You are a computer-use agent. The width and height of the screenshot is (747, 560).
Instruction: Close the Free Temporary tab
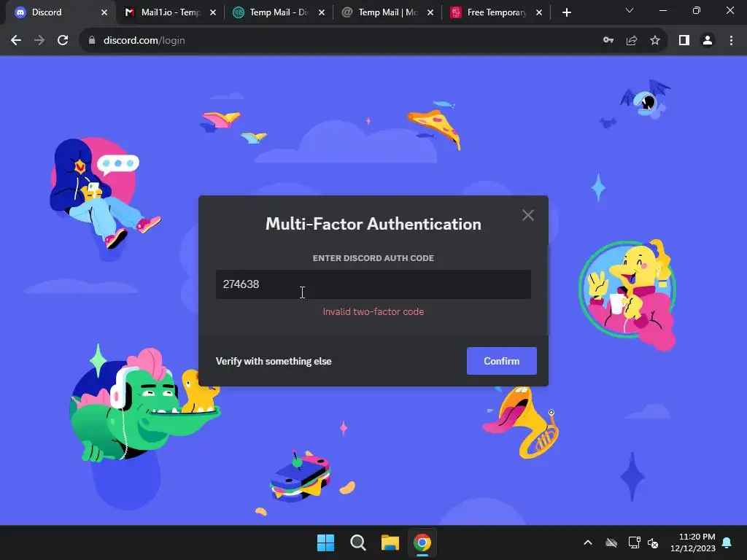539,12
